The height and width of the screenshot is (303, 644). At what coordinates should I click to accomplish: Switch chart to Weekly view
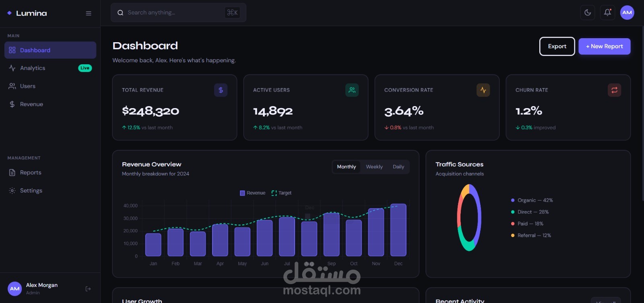[374, 167]
